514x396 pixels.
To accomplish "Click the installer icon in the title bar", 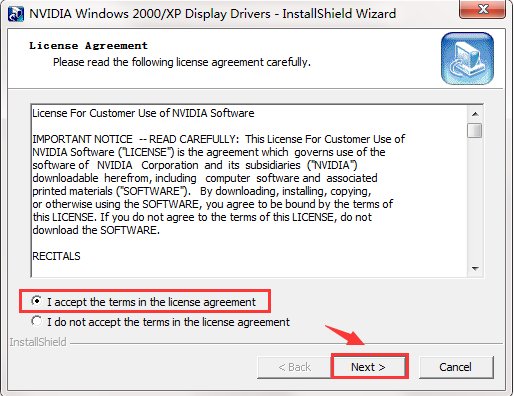I will pyautogui.click(x=16, y=14).
